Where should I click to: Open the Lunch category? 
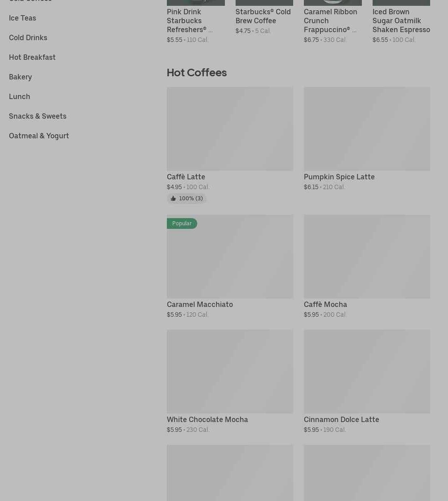(20, 96)
